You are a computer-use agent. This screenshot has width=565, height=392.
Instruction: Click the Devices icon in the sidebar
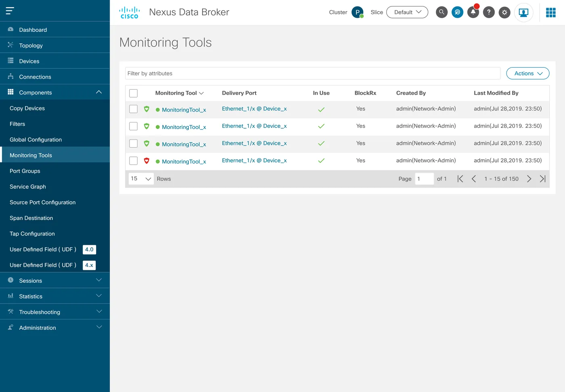click(10, 60)
